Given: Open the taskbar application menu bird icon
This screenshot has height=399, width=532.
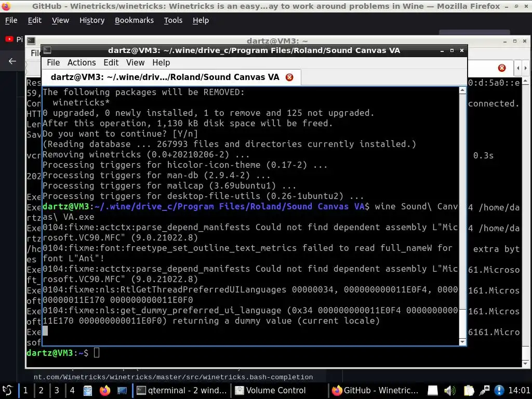Looking at the screenshot, I should (x=7, y=390).
